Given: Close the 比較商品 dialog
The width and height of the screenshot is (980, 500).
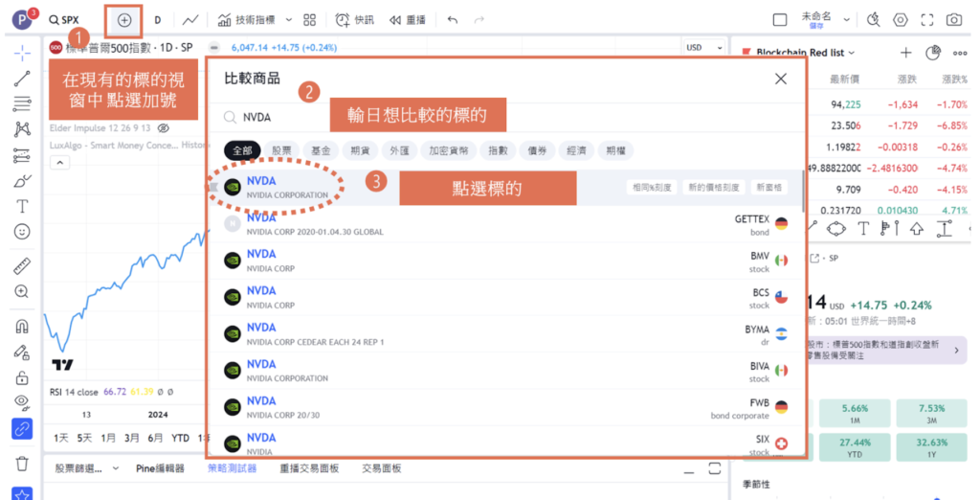Looking at the screenshot, I should 781,79.
